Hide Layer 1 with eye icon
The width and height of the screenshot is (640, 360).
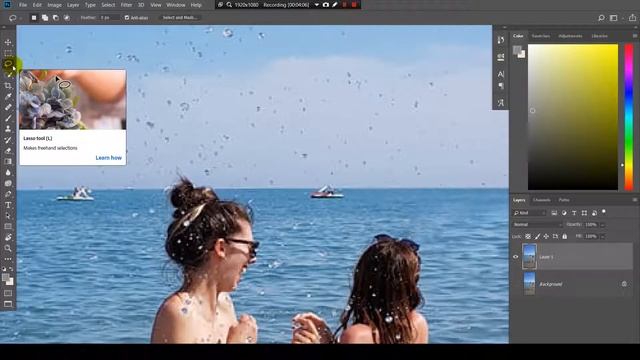pos(516,257)
